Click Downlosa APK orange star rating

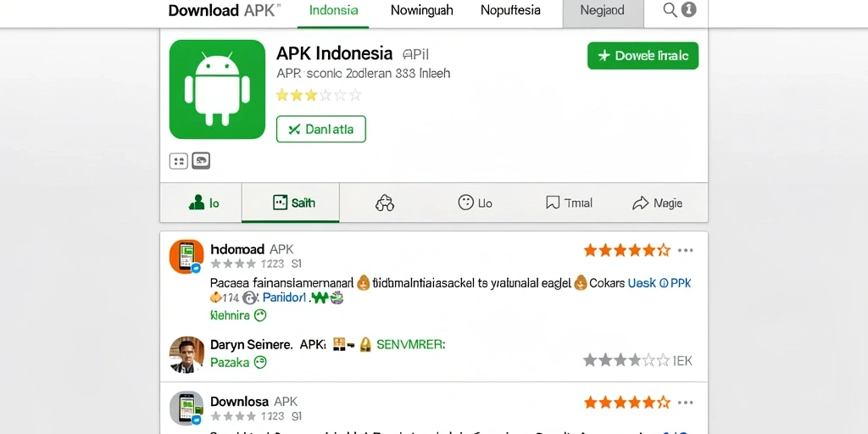tap(626, 403)
